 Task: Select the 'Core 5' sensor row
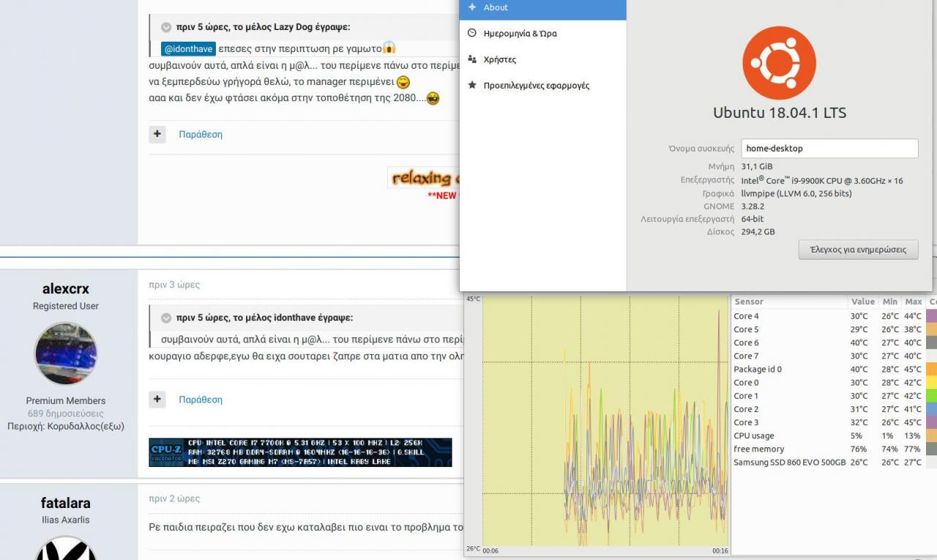(835, 329)
